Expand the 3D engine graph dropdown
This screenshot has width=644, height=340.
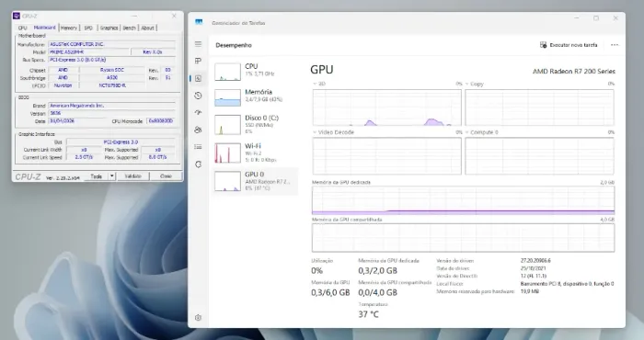click(315, 84)
